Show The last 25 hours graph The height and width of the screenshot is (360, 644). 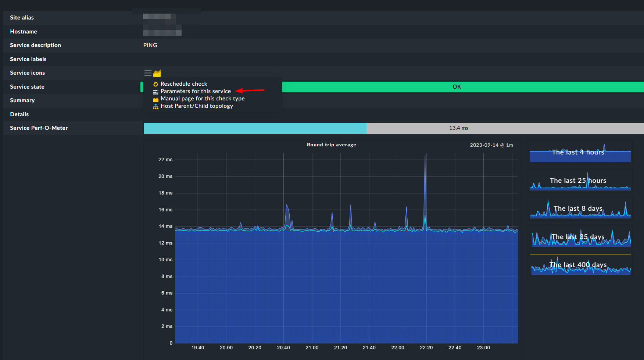click(580, 181)
